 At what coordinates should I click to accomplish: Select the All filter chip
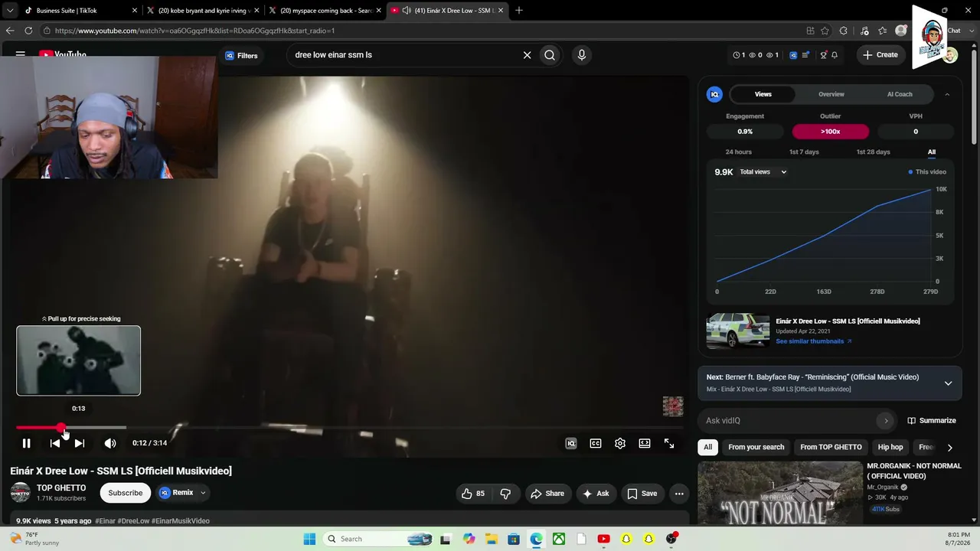point(708,447)
